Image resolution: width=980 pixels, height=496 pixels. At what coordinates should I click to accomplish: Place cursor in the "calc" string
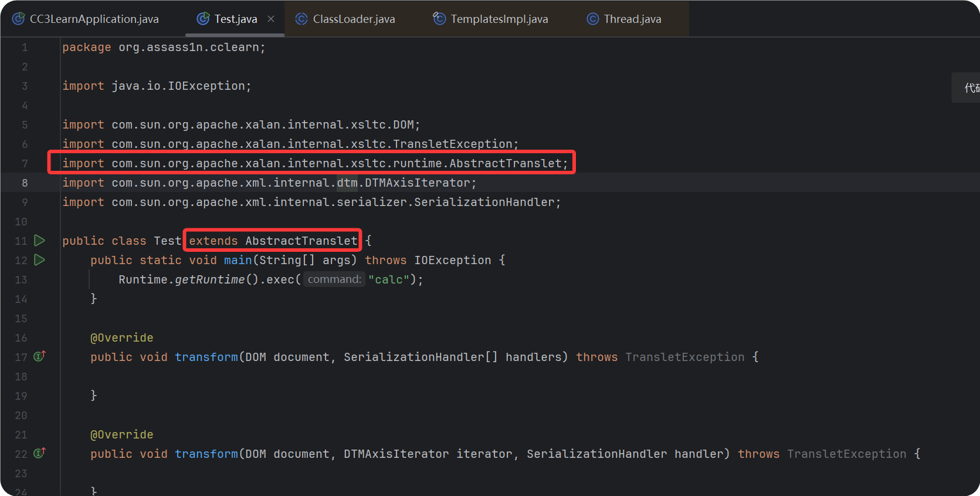[x=388, y=279]
